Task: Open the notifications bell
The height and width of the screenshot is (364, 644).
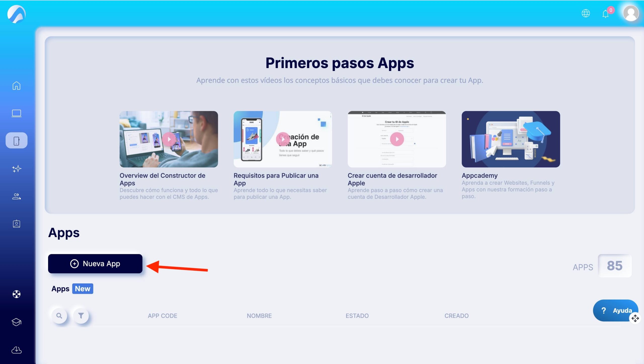Action: (x=606, y=14)
